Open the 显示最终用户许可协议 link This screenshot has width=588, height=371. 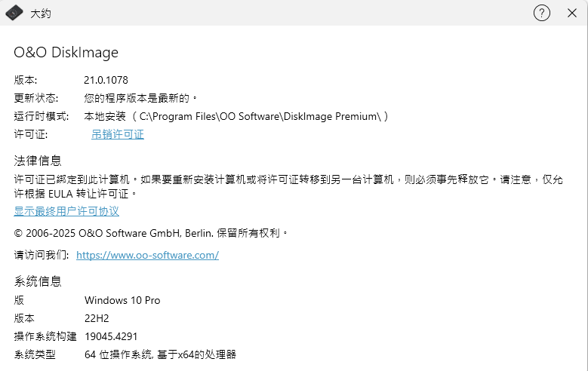coord(66,211)
